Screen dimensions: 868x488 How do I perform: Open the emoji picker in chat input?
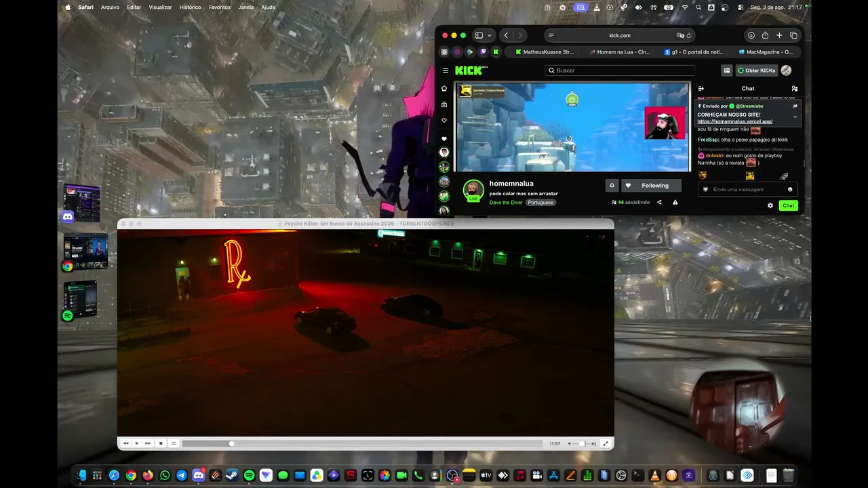(x=790, y=189)
